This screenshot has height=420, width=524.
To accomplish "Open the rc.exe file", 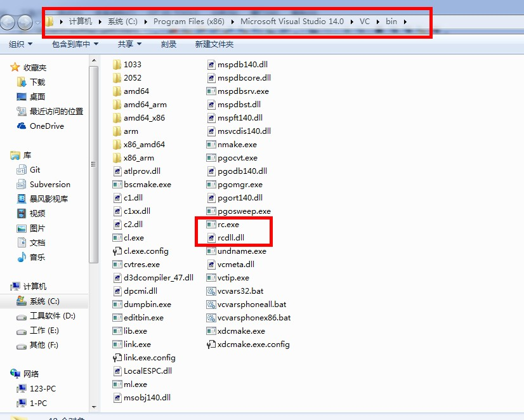I will (x=227, y=224).
